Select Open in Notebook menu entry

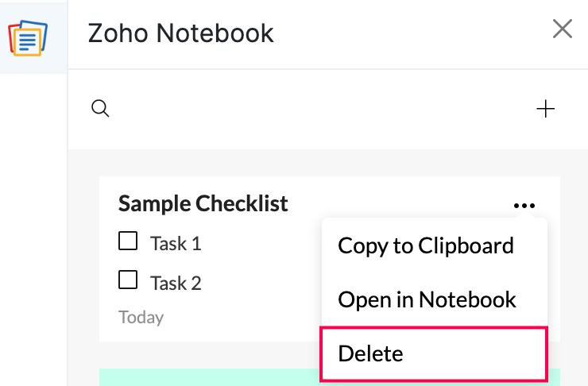pyautogui.click(x=427, y=299)
